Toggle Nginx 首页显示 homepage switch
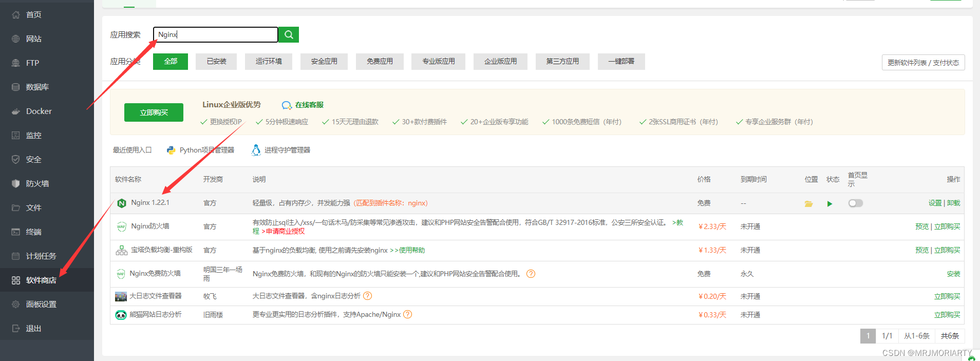Viewport: 980px width, 361px height. 856,203
